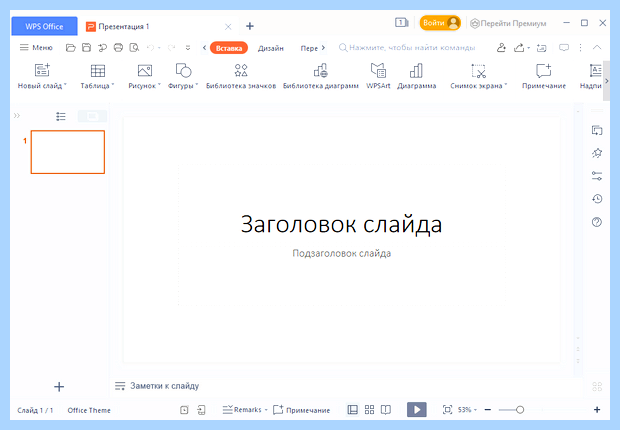The height and width of the screenshot is (430, 620).
Task: Select slide sorter grid view
Action: click(369, 410)
